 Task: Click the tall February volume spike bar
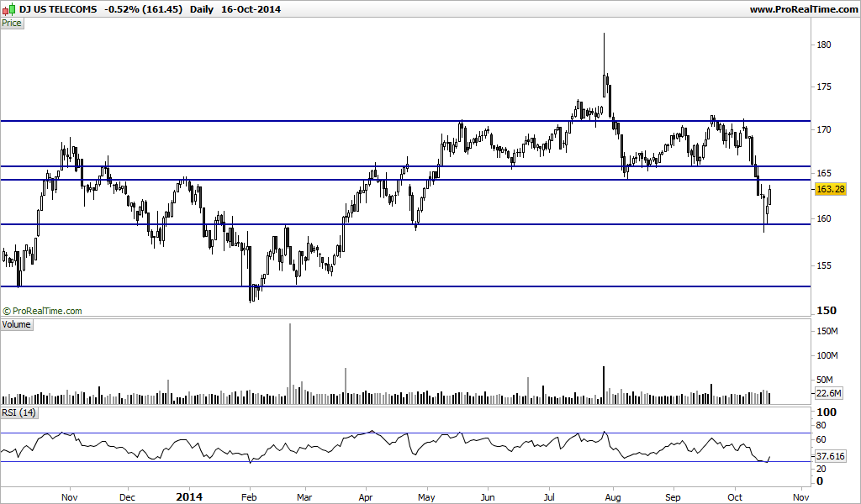(290, 364)
